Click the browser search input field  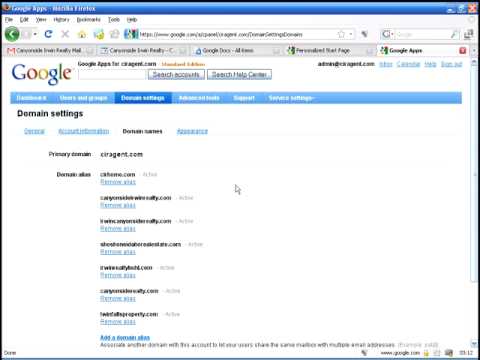point(422,34)
